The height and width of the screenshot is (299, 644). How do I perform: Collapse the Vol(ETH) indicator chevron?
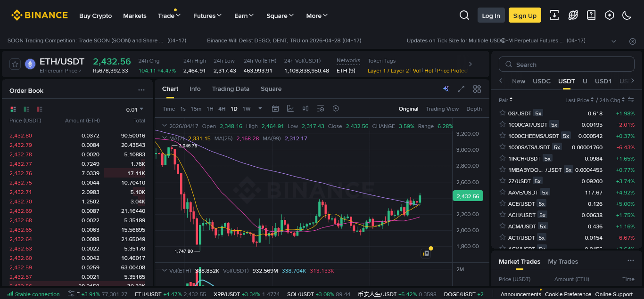[164, 271]
